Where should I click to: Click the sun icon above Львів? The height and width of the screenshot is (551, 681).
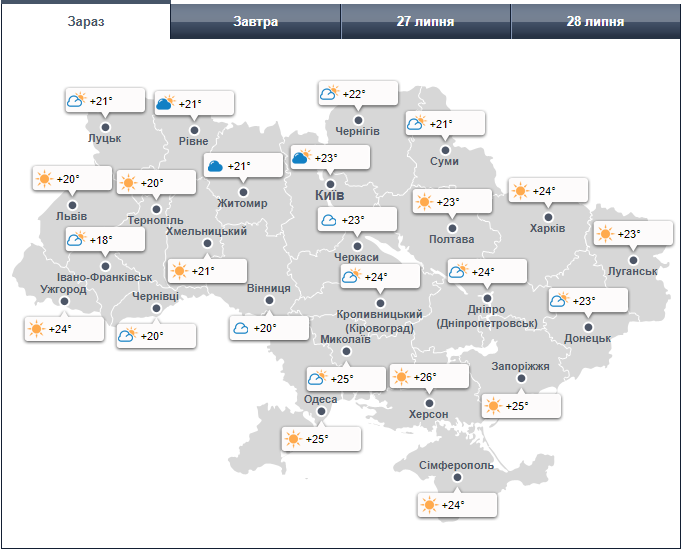44,179
